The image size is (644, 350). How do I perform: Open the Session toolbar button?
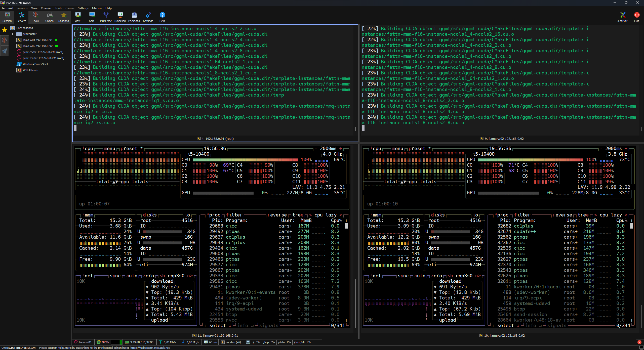(x=7, y=17)
